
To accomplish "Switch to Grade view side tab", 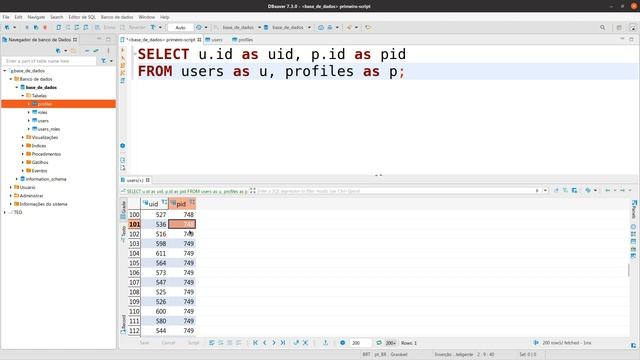I will [x=123, y=210].
